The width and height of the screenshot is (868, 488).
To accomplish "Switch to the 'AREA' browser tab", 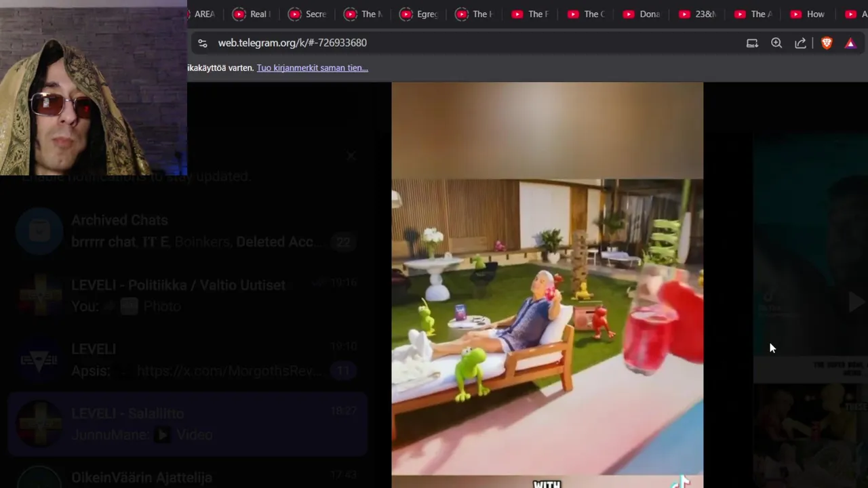I will (201, 14).
